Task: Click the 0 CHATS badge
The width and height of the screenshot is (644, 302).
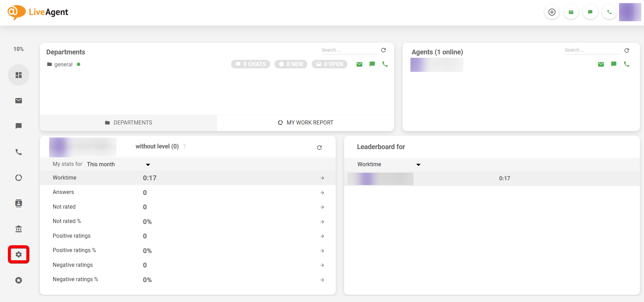Action: pyautogui.click(x=251, y=64)
